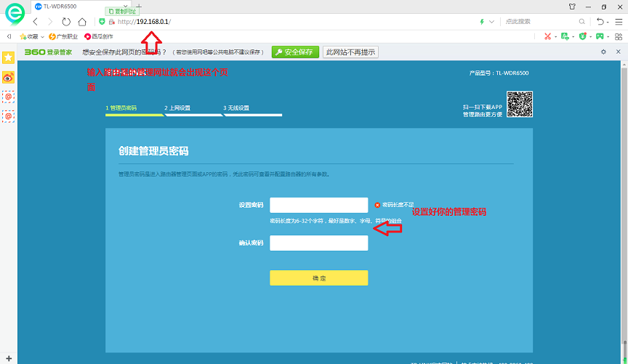The image size is (628, 364).
Task: Open the undo-close tab dropdown arrow
Action: 608,22
